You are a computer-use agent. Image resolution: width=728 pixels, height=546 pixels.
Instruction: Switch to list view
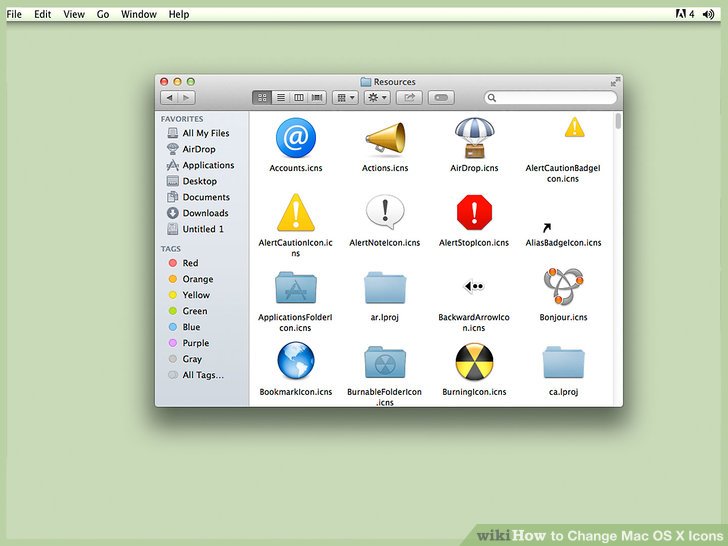click(281, 98)
